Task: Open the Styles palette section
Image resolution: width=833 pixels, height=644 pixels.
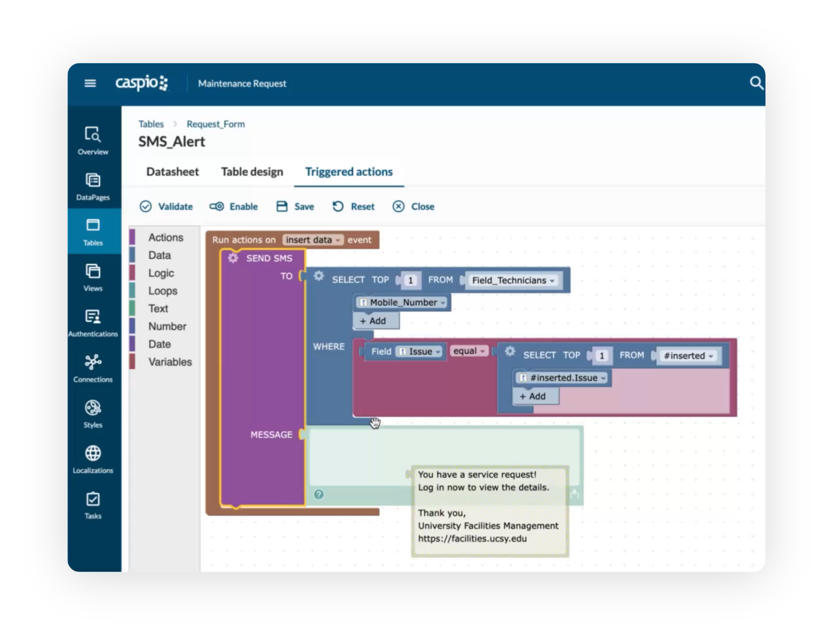Action: pos(93,414)
